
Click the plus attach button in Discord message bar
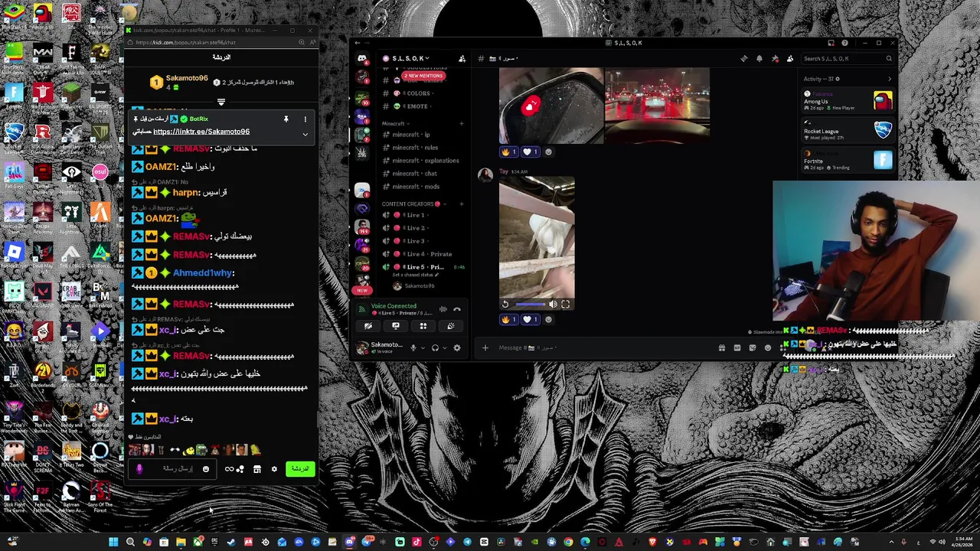click(485, 348)
